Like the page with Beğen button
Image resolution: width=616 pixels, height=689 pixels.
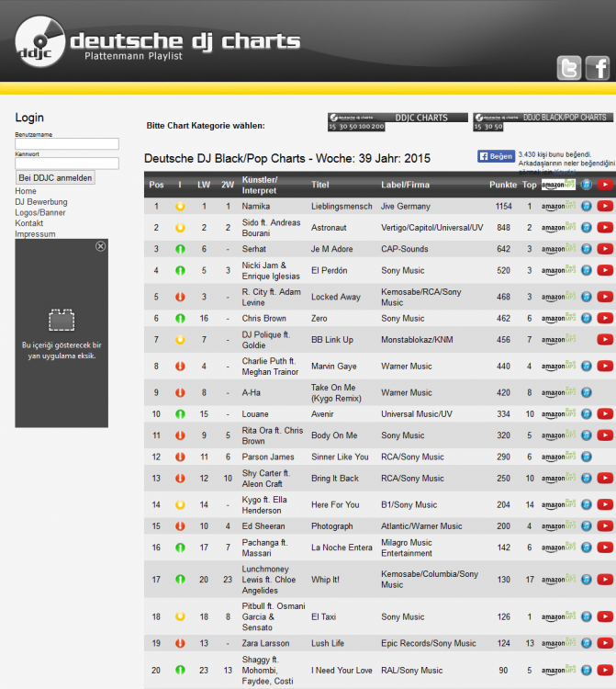point(496,156)
